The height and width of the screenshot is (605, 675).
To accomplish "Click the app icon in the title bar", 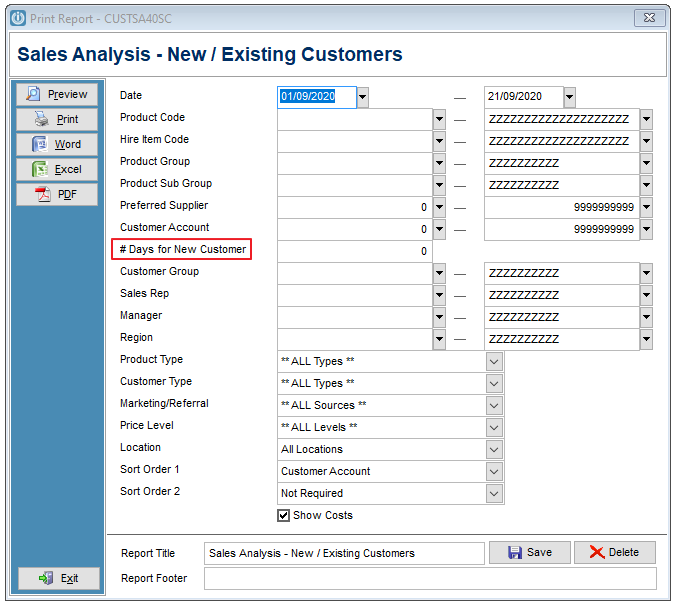I will (x=18, y=19).
